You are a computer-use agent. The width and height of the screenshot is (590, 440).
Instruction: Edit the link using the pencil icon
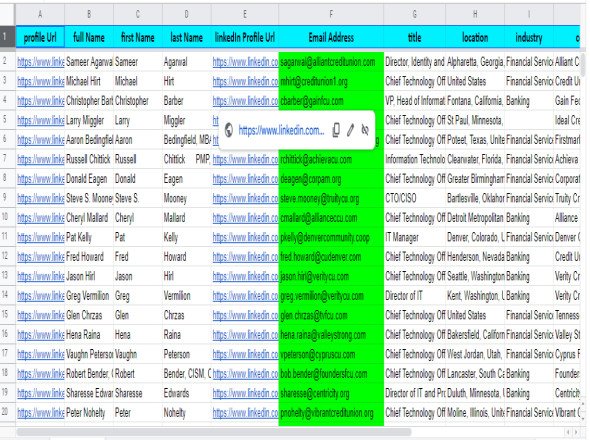coord(350,130)
